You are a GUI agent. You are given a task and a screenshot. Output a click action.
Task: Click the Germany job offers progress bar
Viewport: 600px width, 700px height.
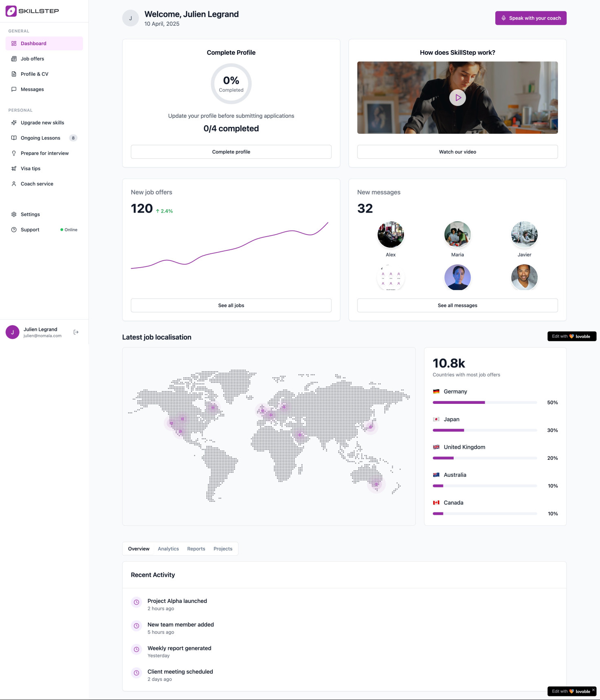click(x=484, y=403)
